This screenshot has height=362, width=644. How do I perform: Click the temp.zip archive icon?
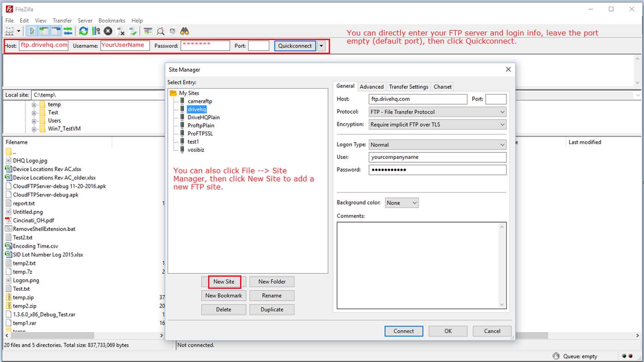point(8,297)
